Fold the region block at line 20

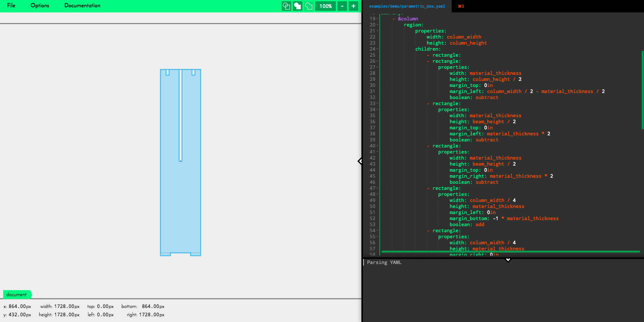click(378, 25)
